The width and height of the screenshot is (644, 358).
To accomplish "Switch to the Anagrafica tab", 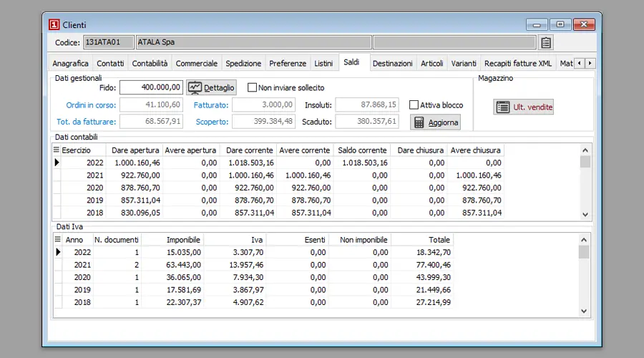I will pyautogui.click(x=71, y=64).
